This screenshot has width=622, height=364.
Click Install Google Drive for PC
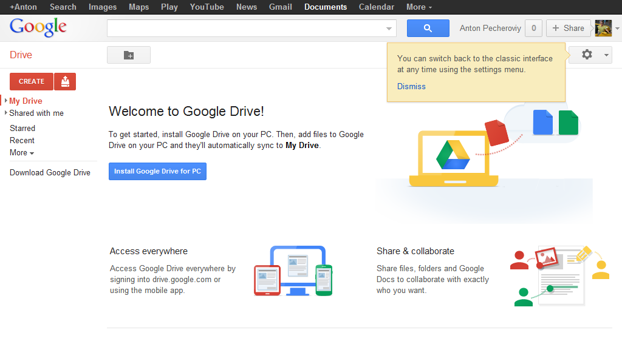click(157, 171)
